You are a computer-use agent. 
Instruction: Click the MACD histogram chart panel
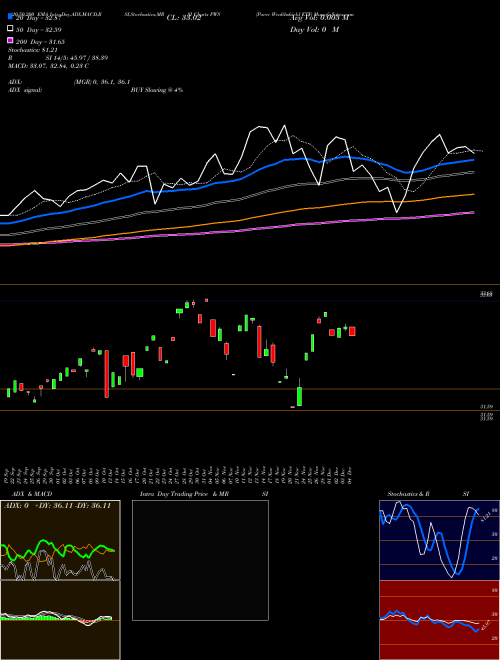coord(60,620)
